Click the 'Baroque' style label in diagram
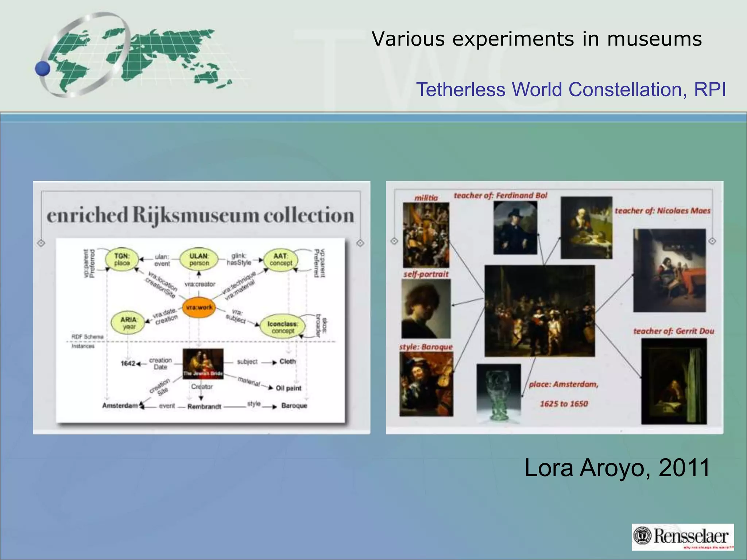747x560 pixels. (x=294, y=405)
